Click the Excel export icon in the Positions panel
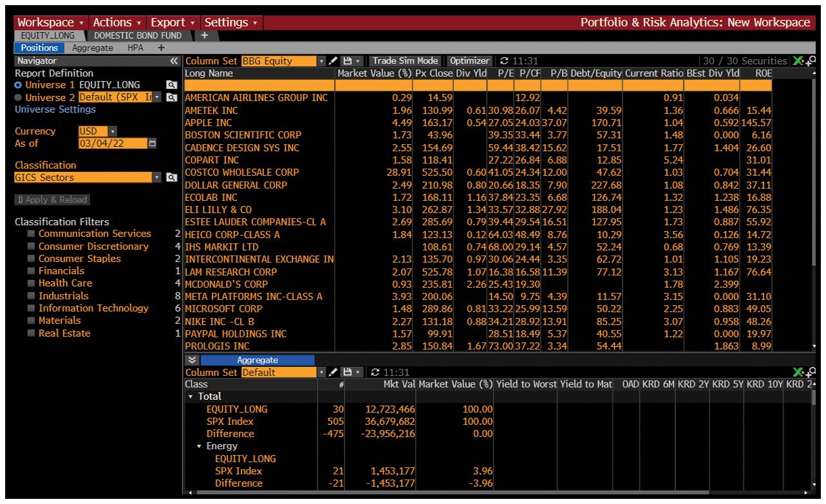Viewport: 826px width, 504px height. click(x=797, y=61)
